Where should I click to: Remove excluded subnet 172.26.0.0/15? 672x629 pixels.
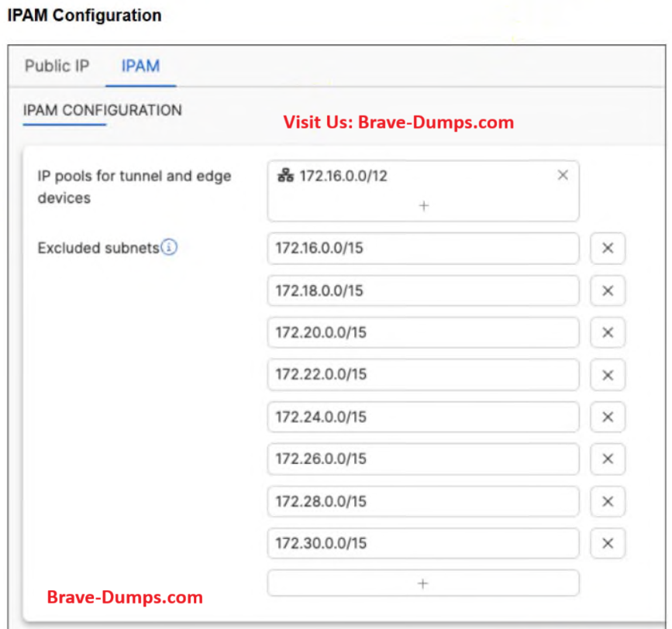[608, 459]
